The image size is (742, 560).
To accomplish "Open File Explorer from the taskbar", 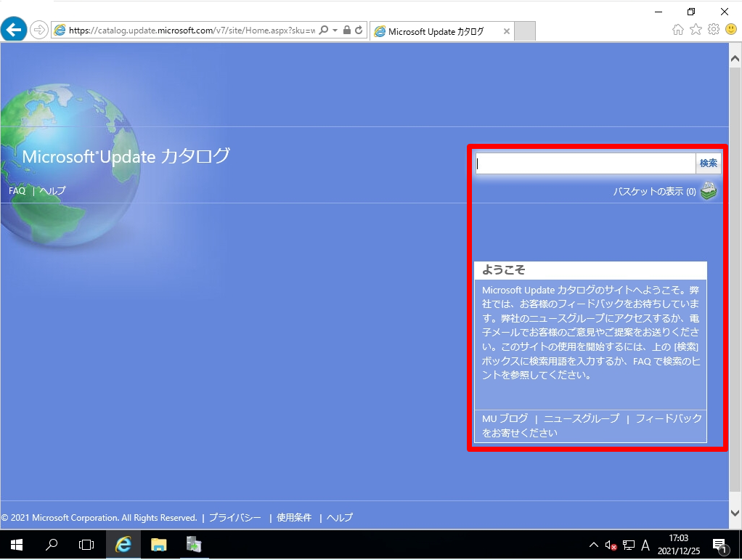I will [158, 545].
